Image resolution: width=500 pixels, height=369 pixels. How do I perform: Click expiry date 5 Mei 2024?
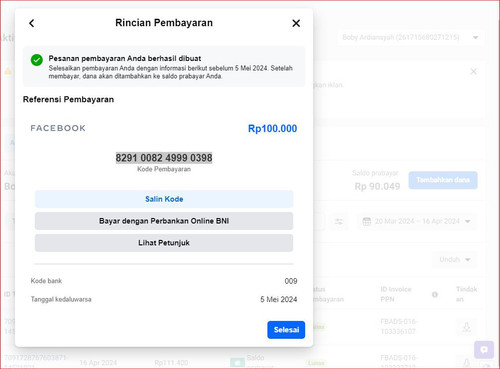279,299
